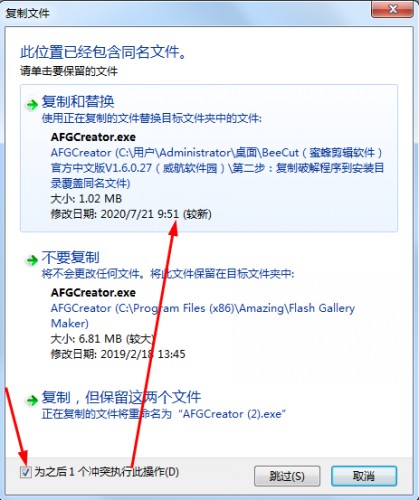Screen dimensions: 419x500
Task: Click the 大小: 1.02 MB line
Action: [86, 199]
